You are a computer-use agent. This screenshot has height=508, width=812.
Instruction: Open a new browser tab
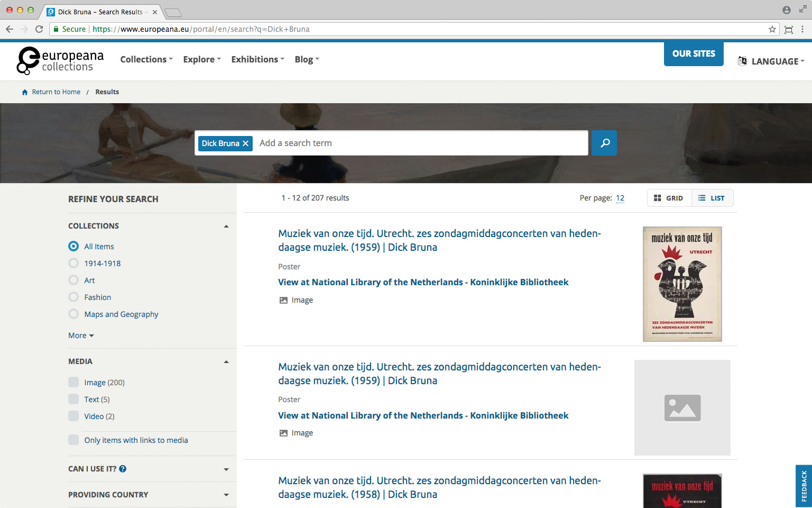(173, 12)
